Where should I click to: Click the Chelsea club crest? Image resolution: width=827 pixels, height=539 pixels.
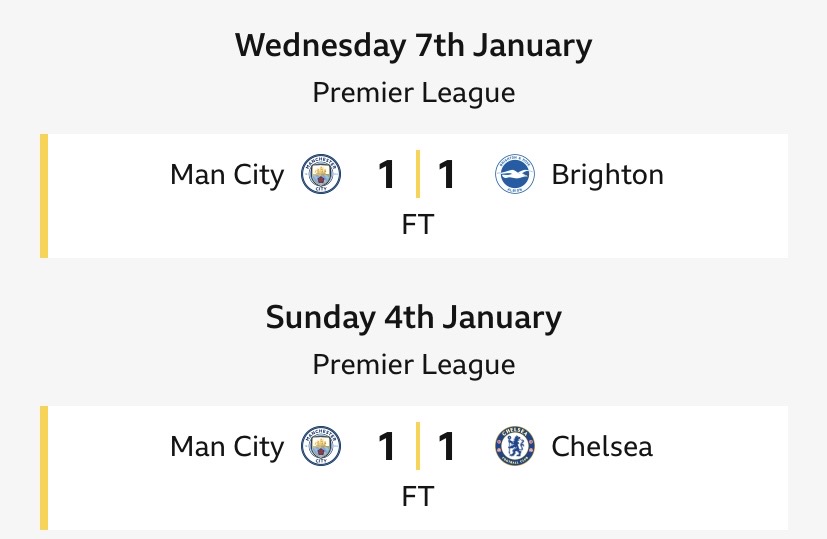(515, 446)
